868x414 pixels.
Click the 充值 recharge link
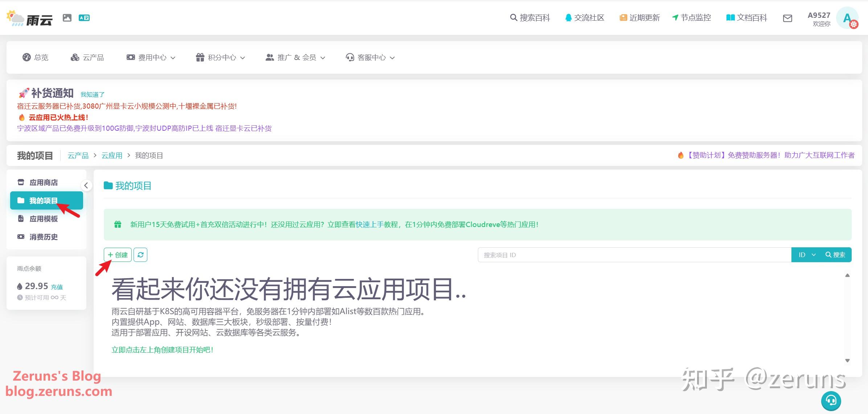(x=57, y=287)
